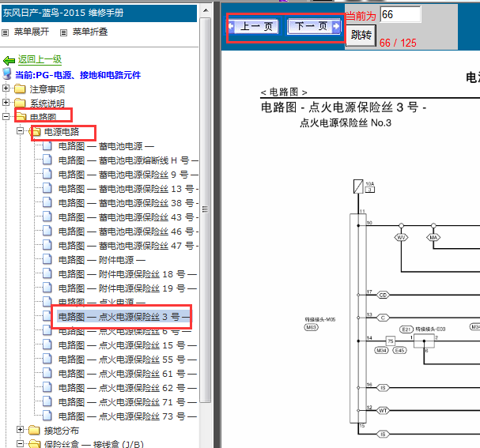The width and height of the screenshot is (480, 448).
Task: Open 蓄电池电源保险丝 38 号 page
Action: coord(128,203)
